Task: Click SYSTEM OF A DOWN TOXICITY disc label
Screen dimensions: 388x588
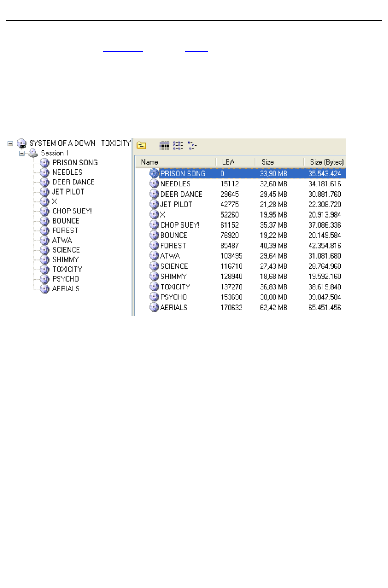Action: click(x=80, y=143)
